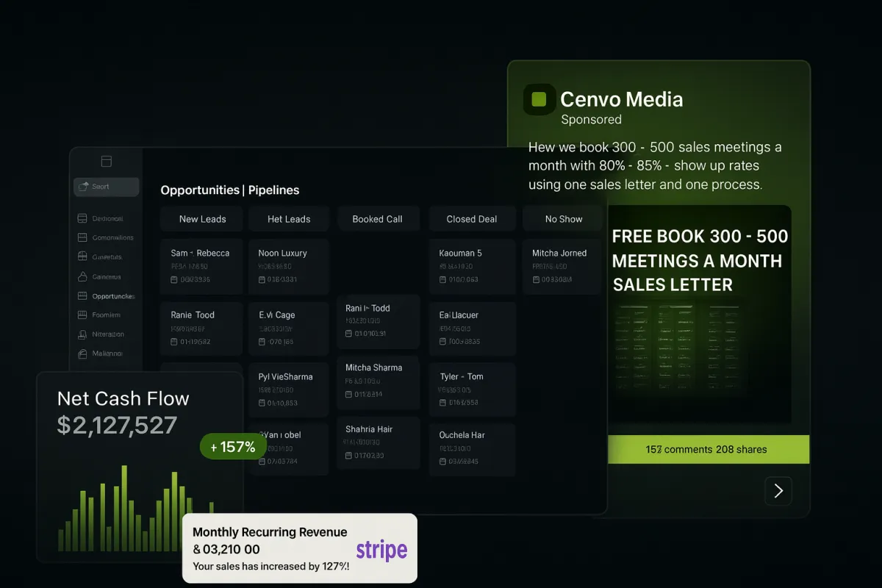Click the E.vi Cage name

[277, 315]
